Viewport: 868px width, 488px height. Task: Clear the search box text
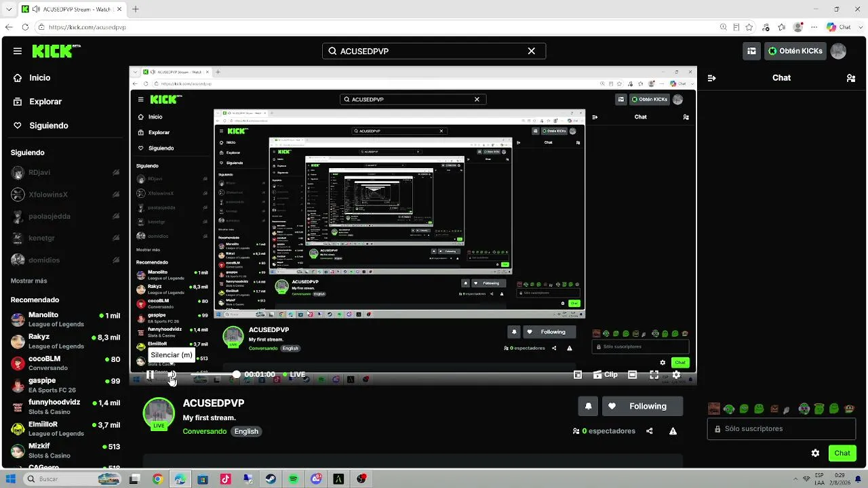tap(532, 51)
